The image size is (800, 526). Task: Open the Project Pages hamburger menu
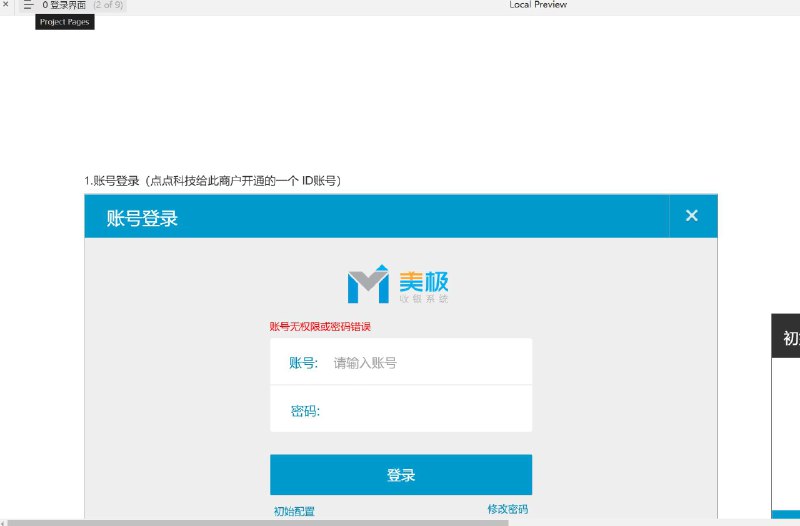click(x=28, y=5)
